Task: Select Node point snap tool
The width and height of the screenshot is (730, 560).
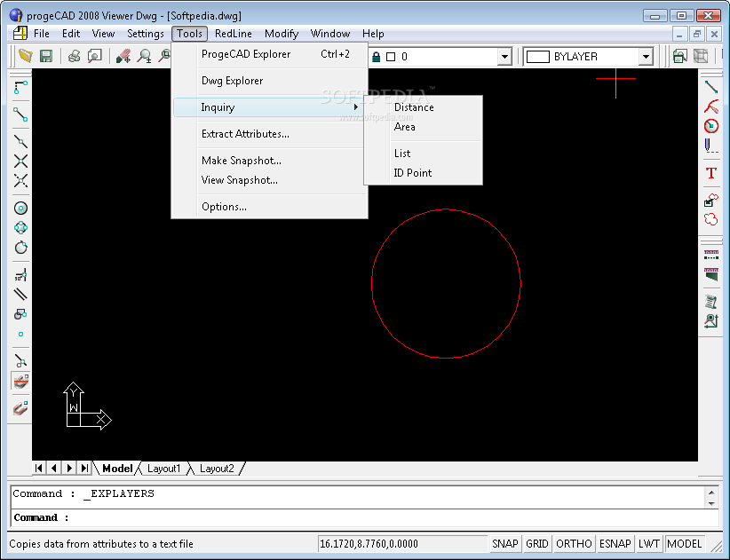Action: (20, 334)
